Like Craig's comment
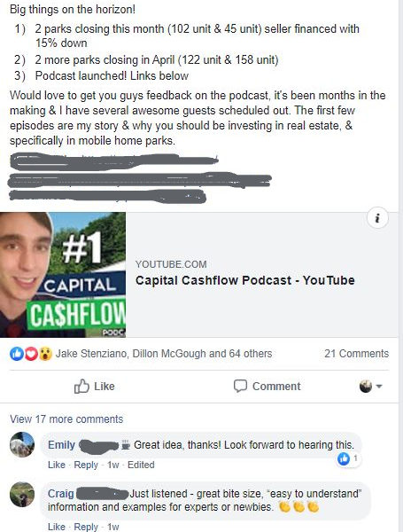Image resolution: width=403 pixels, height=532 pixels. [57, 527]
